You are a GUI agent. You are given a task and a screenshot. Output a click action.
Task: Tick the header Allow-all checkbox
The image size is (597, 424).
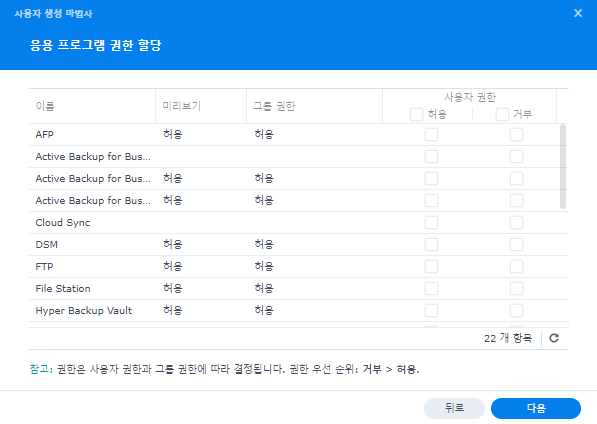[x=416, y=114]
